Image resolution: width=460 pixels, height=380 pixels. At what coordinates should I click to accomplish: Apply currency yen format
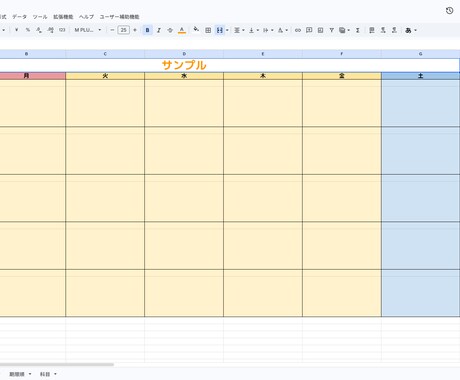[x=16, y=30]
